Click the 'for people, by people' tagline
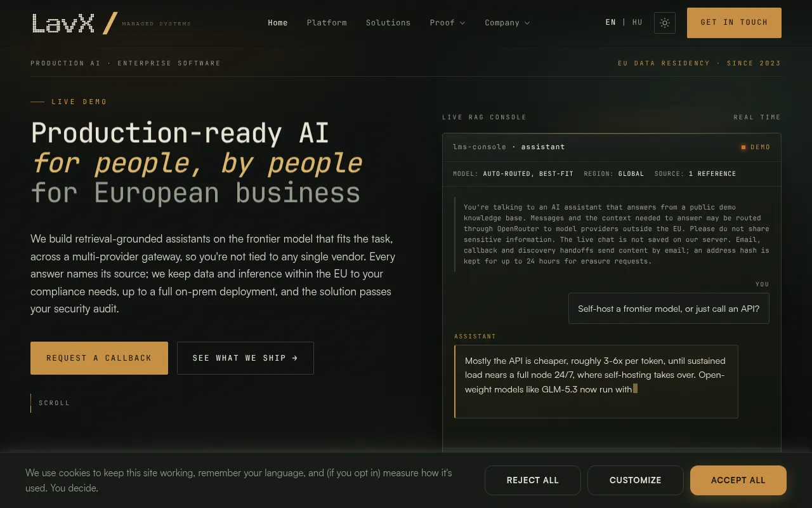 pos(197,163)
